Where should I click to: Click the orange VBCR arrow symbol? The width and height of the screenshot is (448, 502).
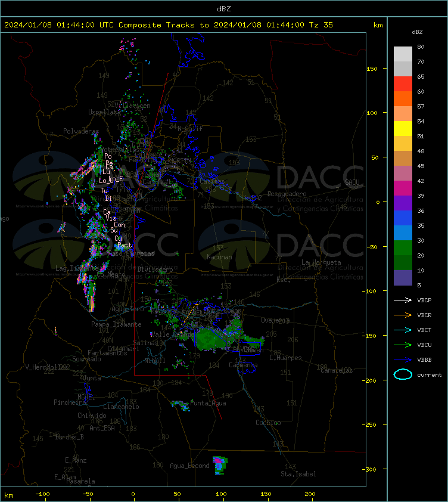[x=403, y=315]
